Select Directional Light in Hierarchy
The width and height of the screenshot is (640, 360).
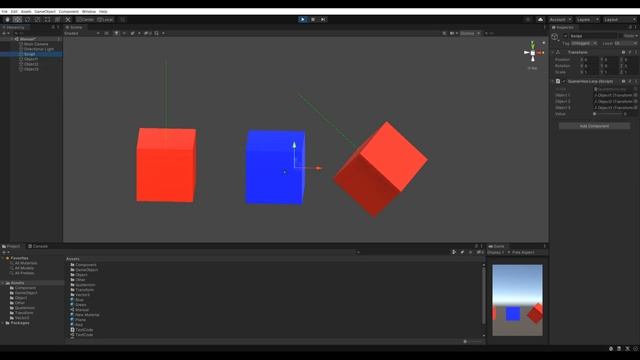(38, 49)
